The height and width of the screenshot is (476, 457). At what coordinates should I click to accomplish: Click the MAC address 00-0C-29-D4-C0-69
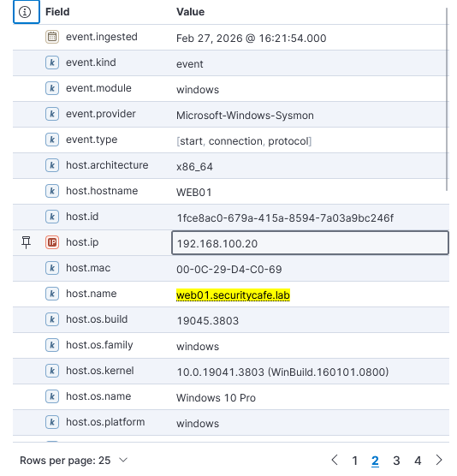coord(229,270)
